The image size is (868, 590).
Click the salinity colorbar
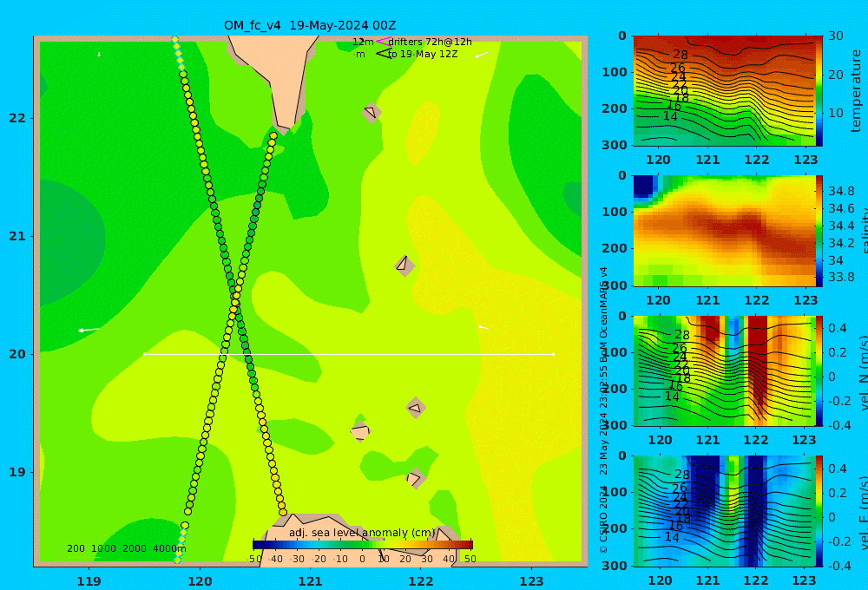tap(819, 231)
